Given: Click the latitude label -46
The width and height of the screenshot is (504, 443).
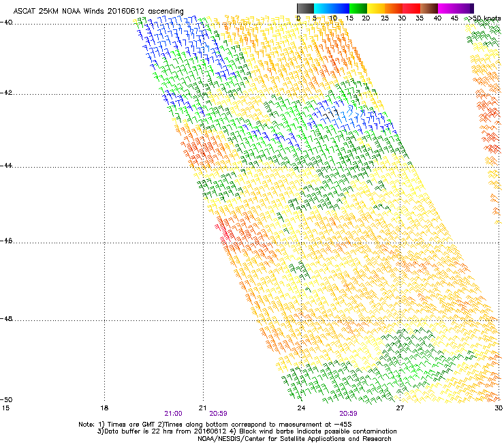Looking at the screenshot, I should coord(6,241).
